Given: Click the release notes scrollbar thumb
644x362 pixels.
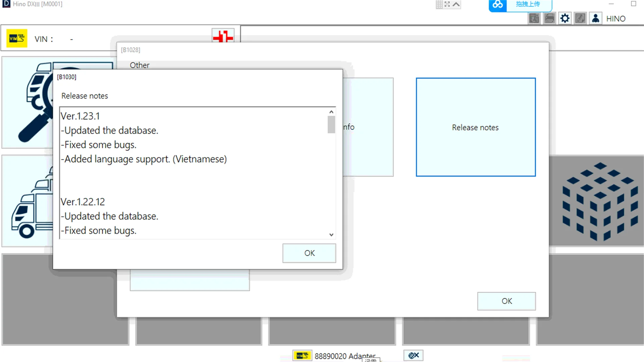Looking at the screenshot, I should [x=331, y=124].
